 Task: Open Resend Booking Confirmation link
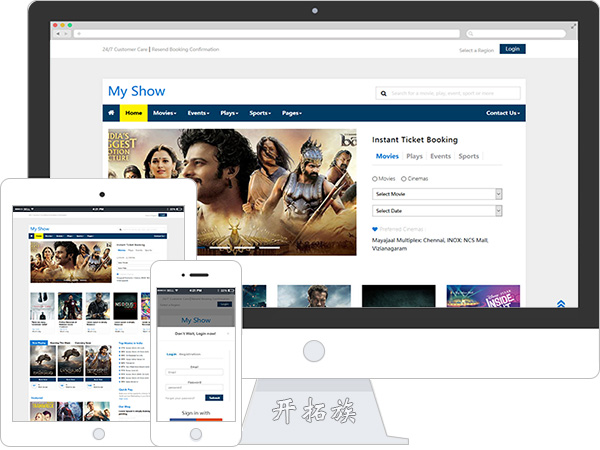(x=186, y=49)
